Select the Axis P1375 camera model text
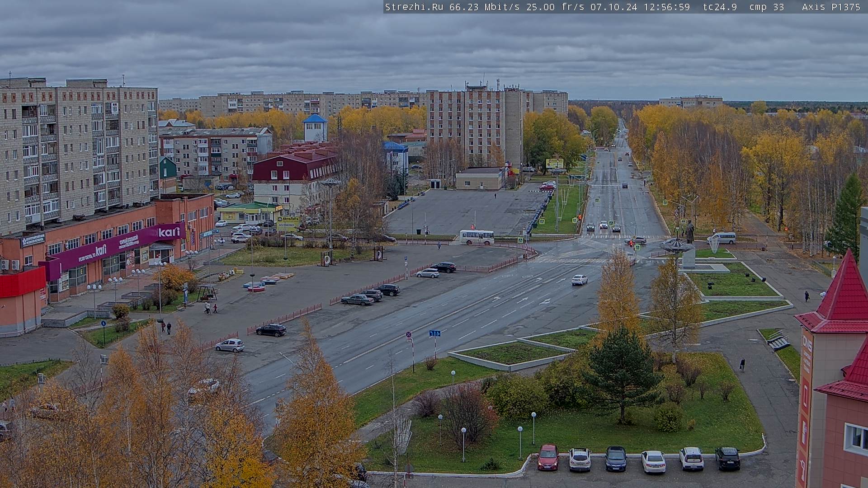The width and height of the screenshot is (868, 488). (x=831, y=7)
